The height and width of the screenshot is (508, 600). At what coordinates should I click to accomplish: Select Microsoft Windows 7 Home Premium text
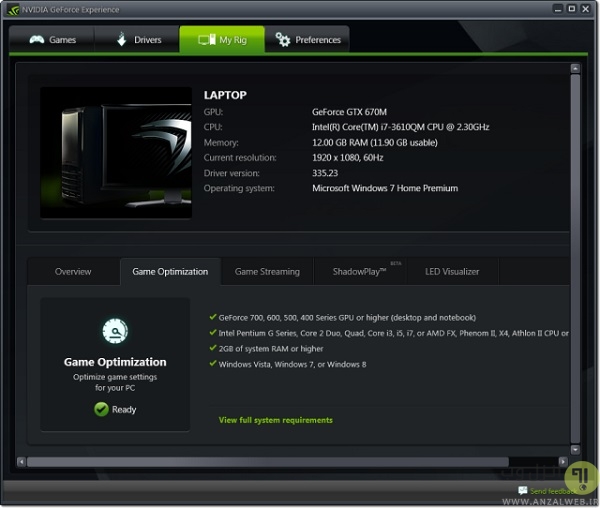pos(385,188)
